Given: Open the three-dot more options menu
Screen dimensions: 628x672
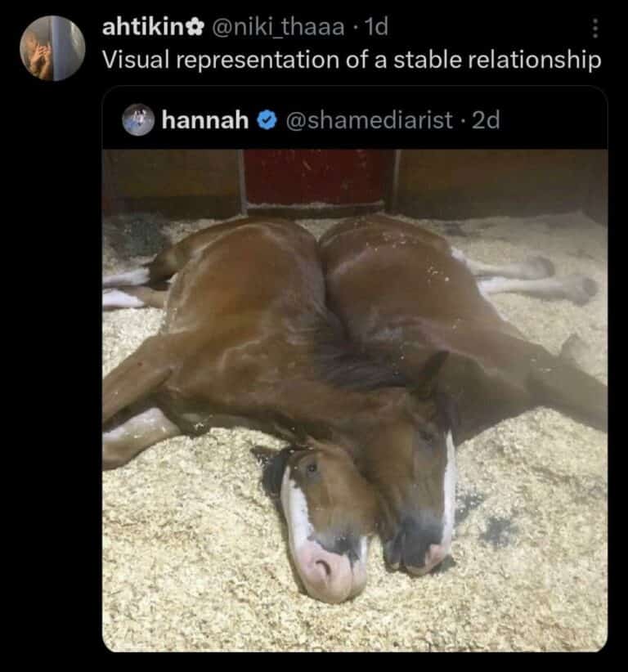Looking at the screenshot, I should 594,29.
